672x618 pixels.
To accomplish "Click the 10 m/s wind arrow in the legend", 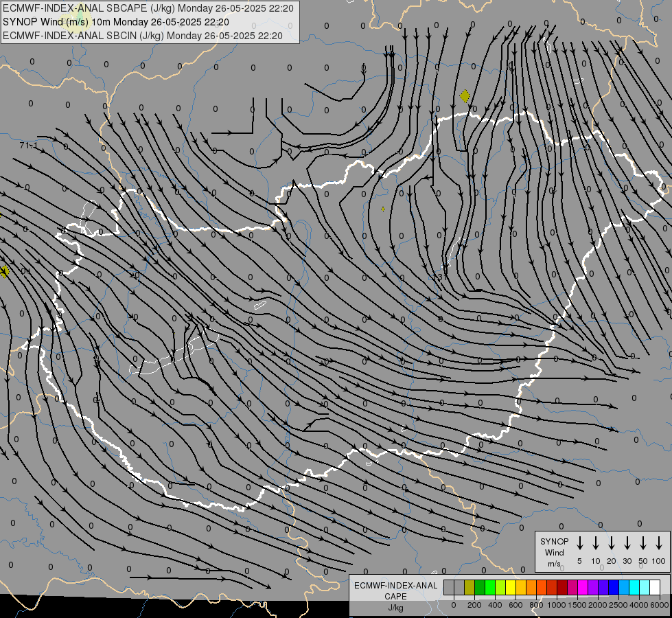I will [x=595, y=543].
